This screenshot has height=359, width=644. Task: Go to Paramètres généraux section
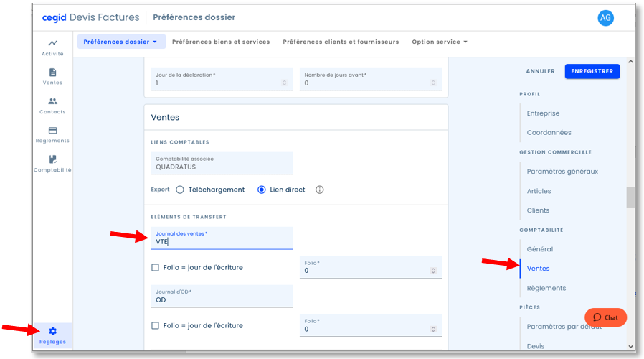click(x=562, y=172)
